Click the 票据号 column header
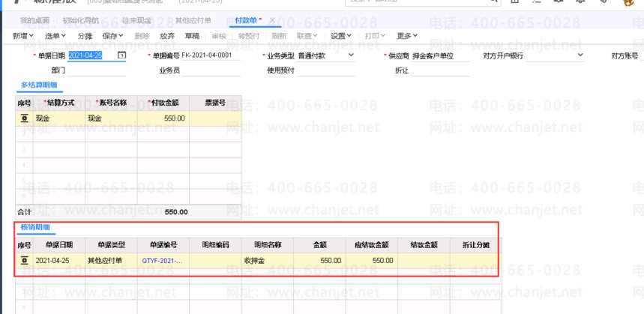Screen dimensions: 644x314 [x=215, y=103]
